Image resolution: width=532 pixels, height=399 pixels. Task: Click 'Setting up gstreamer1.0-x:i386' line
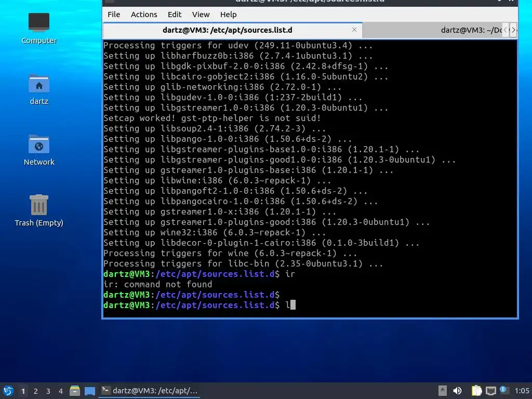220,212
